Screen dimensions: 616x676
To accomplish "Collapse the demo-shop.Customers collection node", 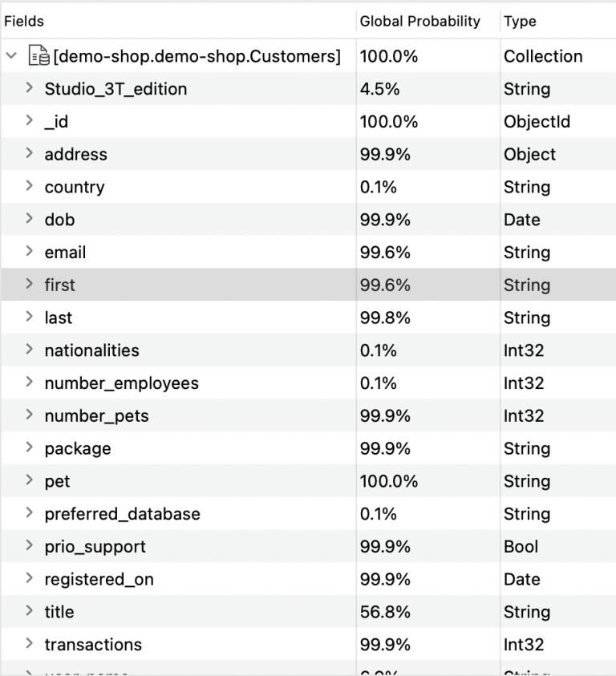I will tap(11, 56).
